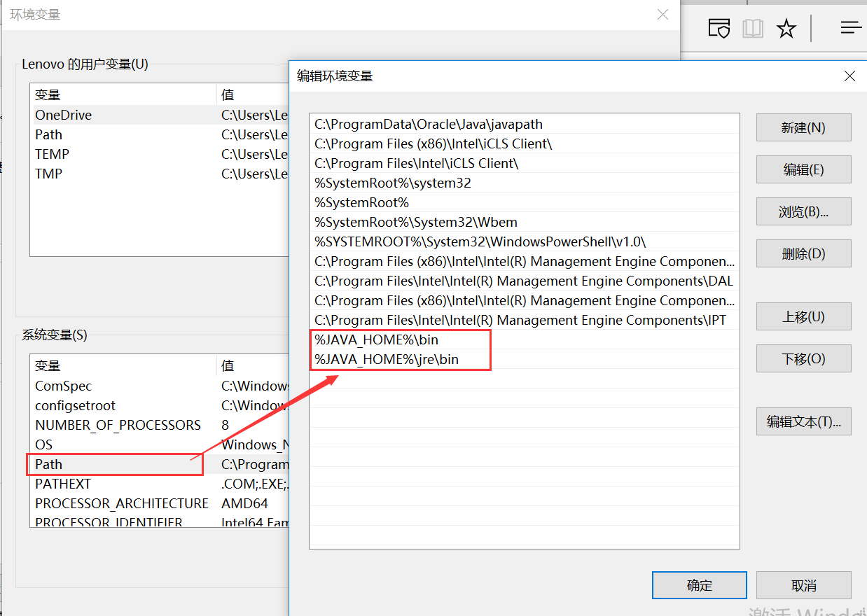Select the PROCESSOR_ARCHITECTURE system variable

[160, 503]
